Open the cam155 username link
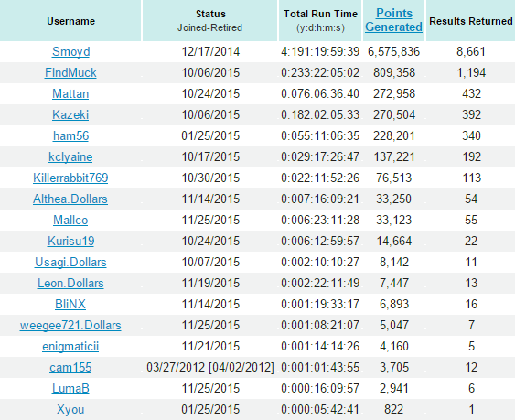 pyautogui.click(x=70, y=367)
